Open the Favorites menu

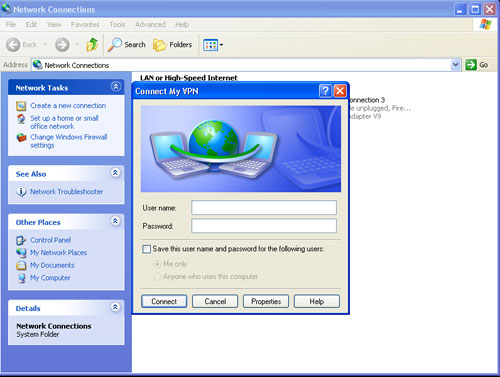pyautogui.click(x=85, y=25)
